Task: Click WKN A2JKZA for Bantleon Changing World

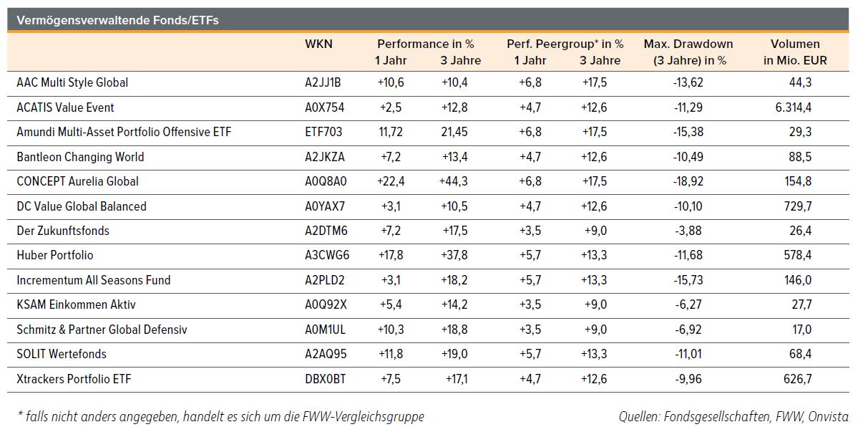Action: pyautogui.click(x=326, y=158)
